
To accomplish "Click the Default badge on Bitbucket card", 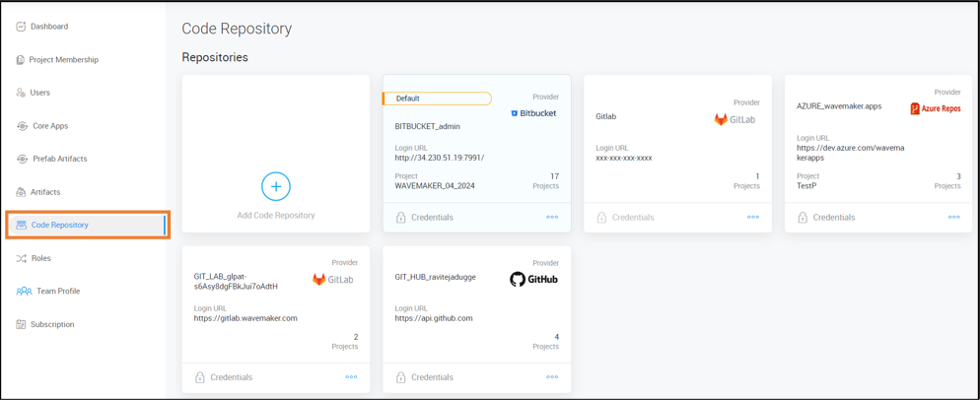I will pyautogui.click(x=437, y=99).
